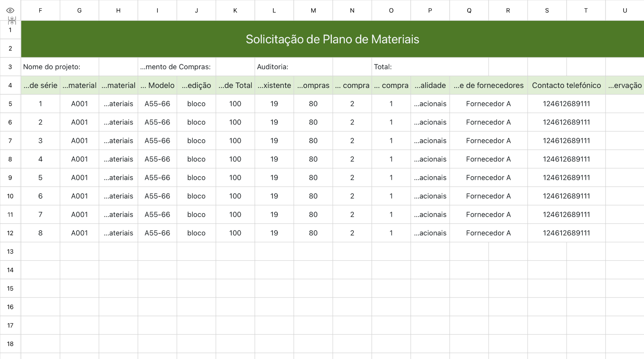Select column K header
The height and width of the screenshot is (359, 644).
click(x=235, y=11)
